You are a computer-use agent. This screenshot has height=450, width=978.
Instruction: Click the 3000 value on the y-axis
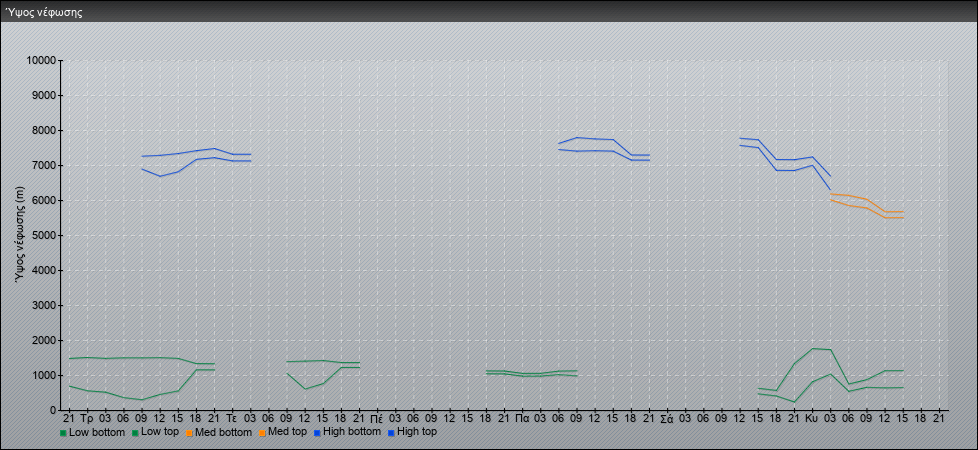(x=44, y=305)
